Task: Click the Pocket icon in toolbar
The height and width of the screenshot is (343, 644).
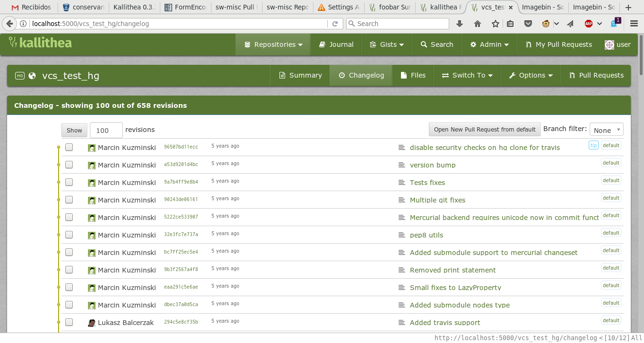Action: coord(528,24)
